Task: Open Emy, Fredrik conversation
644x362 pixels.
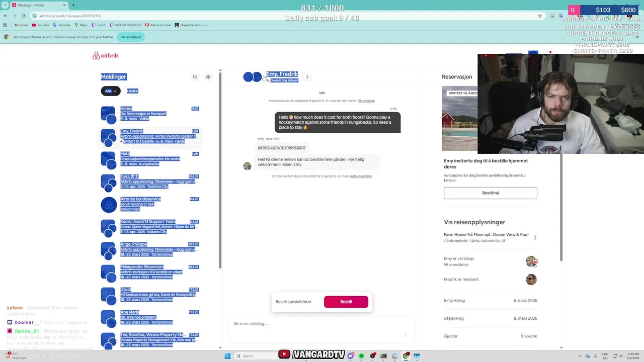Action: (x=150, y=136)
